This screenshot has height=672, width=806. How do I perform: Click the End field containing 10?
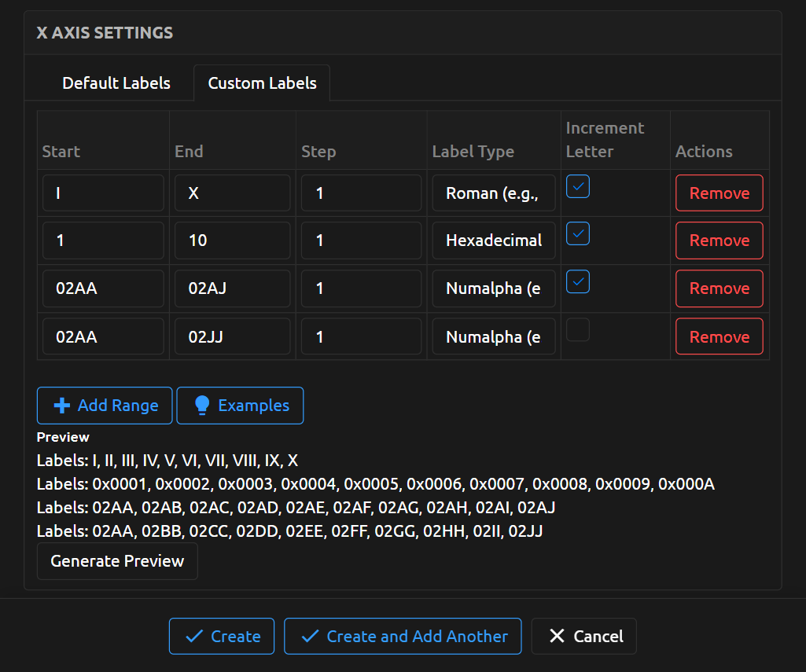pyautogui.click(x=233, y=241)
